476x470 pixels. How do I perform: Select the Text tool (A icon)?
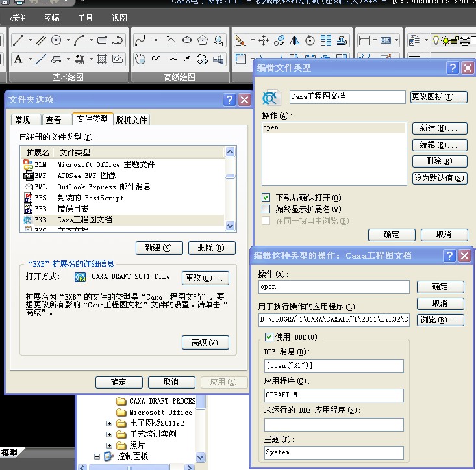tap(18, 59)
